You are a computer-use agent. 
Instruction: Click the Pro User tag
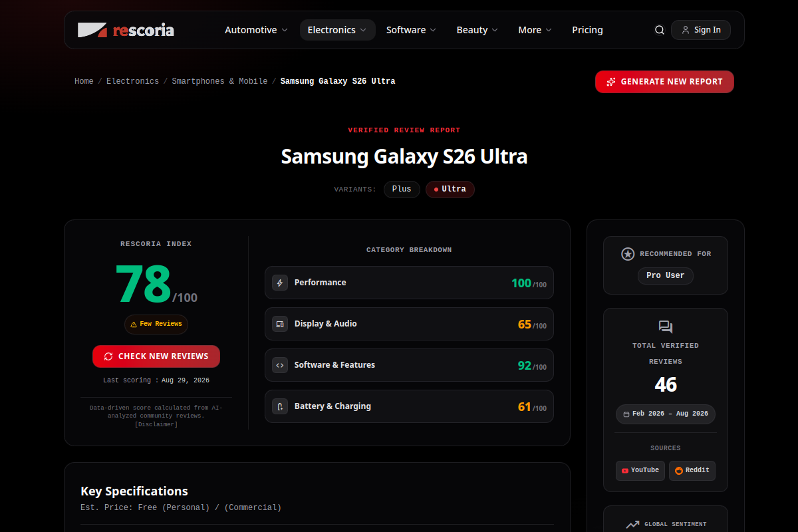point(666,275)
